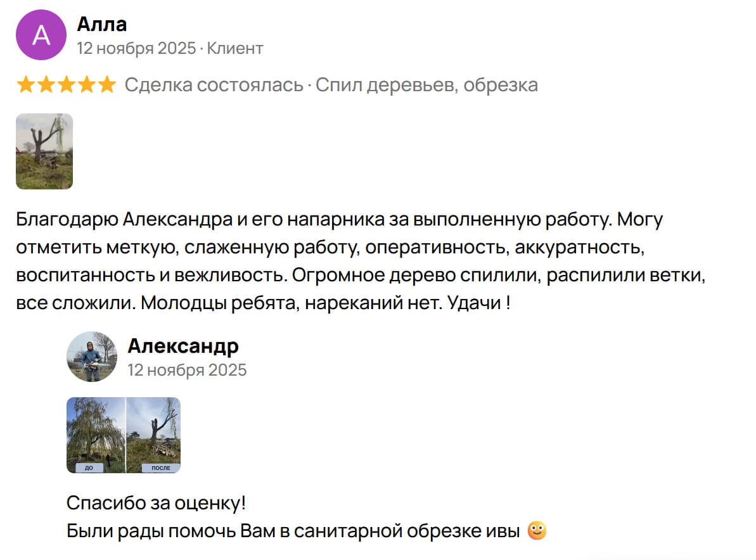Screen dimensions: 756x560
Task: Click the Клиент label beside the date
Action: (x=235, y=48)
